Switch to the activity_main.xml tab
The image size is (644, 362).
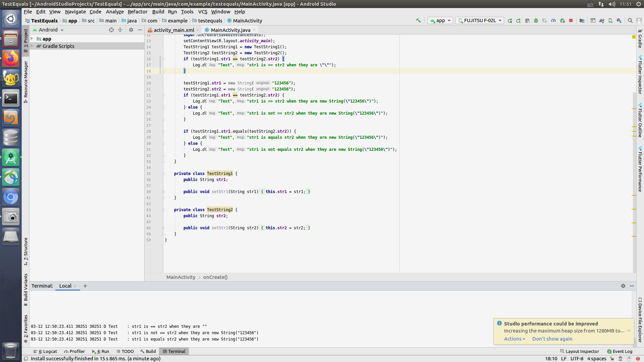pos(173,30)
